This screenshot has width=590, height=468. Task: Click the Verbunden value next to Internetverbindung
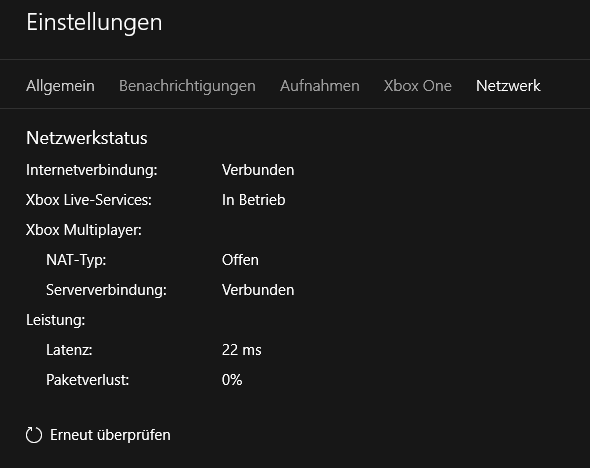[x=258, y=170]
